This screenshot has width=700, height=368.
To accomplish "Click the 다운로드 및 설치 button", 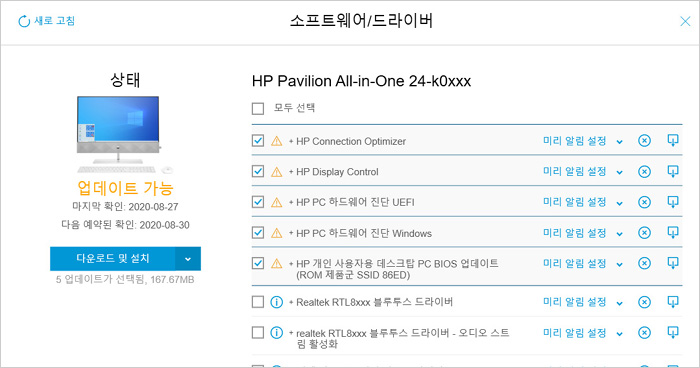I will pyautogui.click(x=112, y=259).
